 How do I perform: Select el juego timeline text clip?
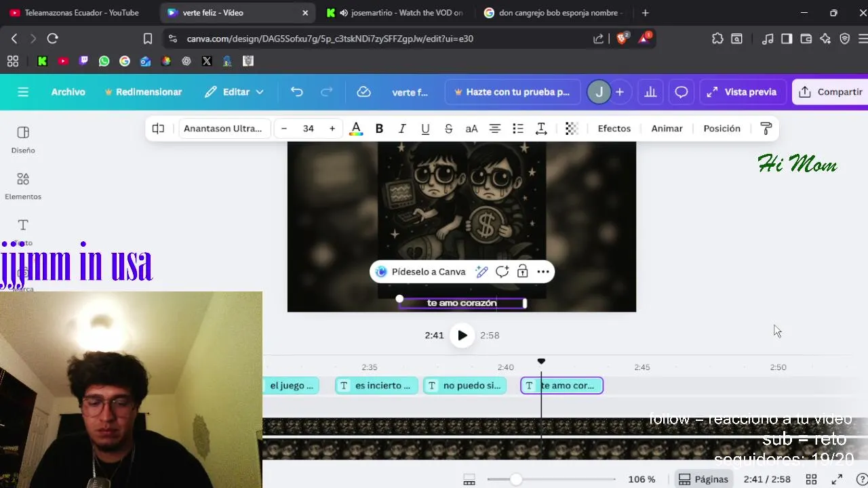pos(291,386)
